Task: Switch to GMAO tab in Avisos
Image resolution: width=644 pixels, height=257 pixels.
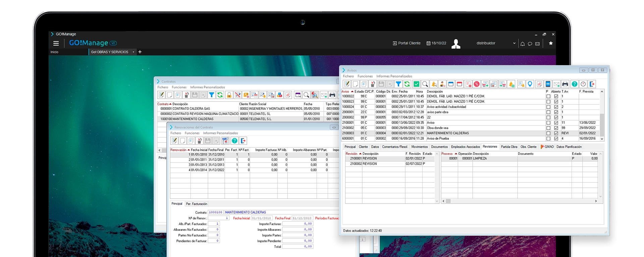Action: (547, 147)
